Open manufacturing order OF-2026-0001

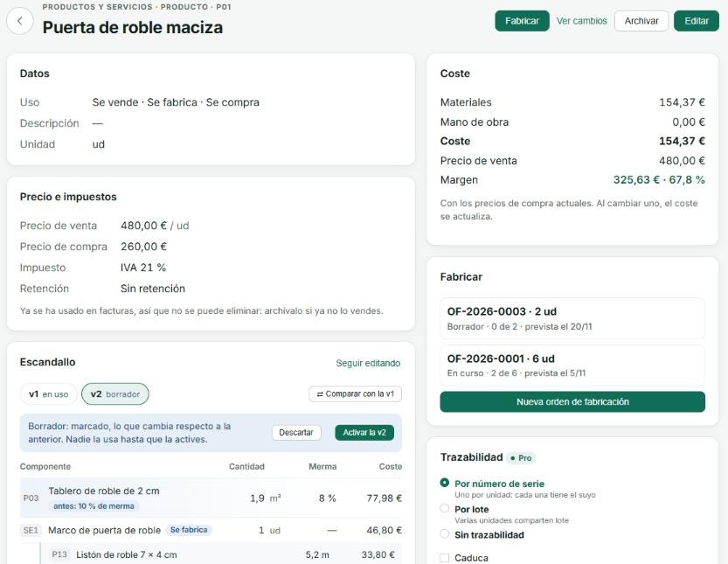click(572, 366)
